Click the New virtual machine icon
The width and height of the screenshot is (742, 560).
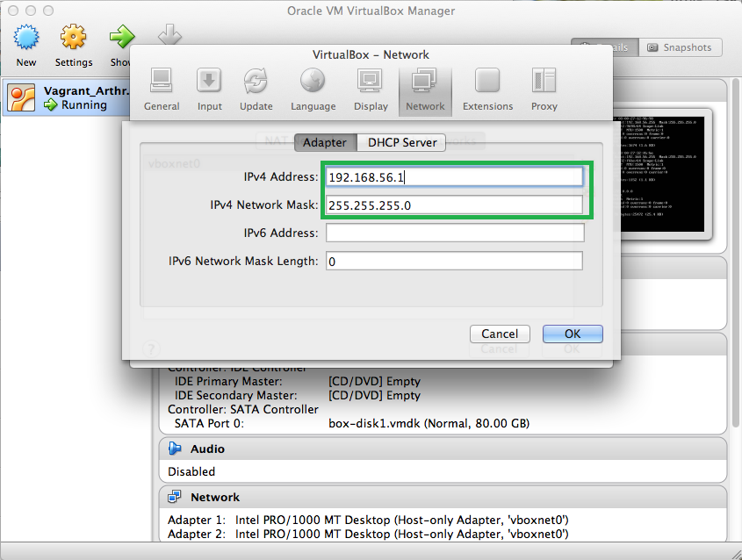click(x=26, y=37)
